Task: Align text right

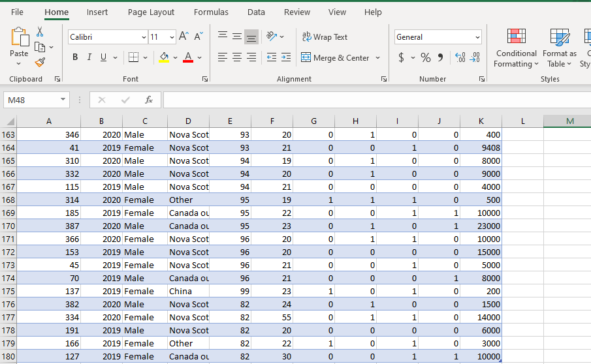Action: [251, 57]
